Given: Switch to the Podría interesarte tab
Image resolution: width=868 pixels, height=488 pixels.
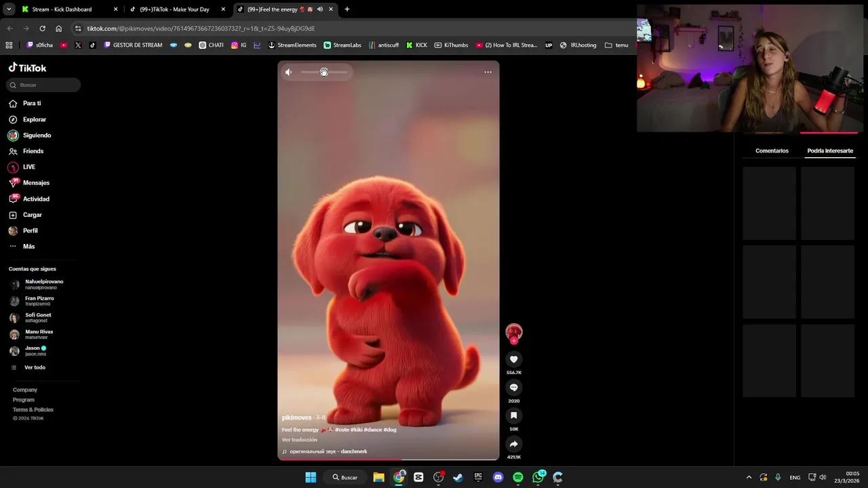Looking at the screenshot, I should tap(830, 150).
